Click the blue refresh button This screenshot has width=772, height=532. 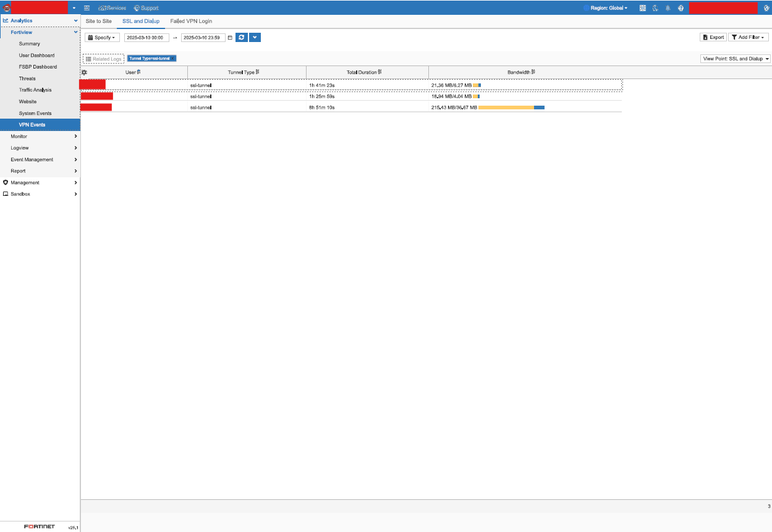pyautogui.click(x=242, y=38)
